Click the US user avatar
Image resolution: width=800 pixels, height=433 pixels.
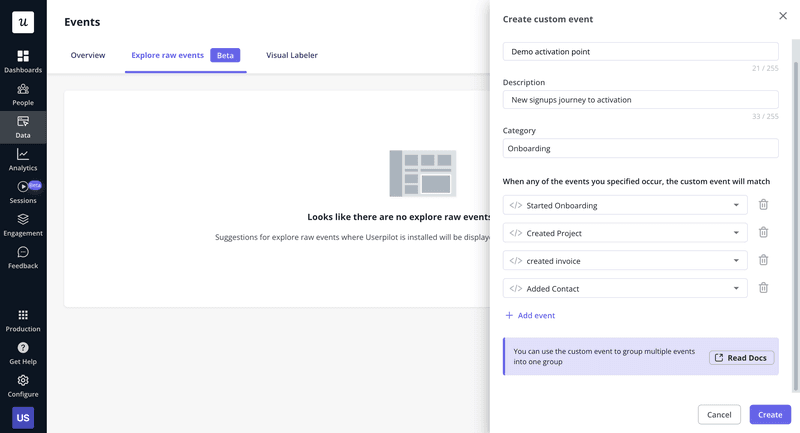[23, 418]
